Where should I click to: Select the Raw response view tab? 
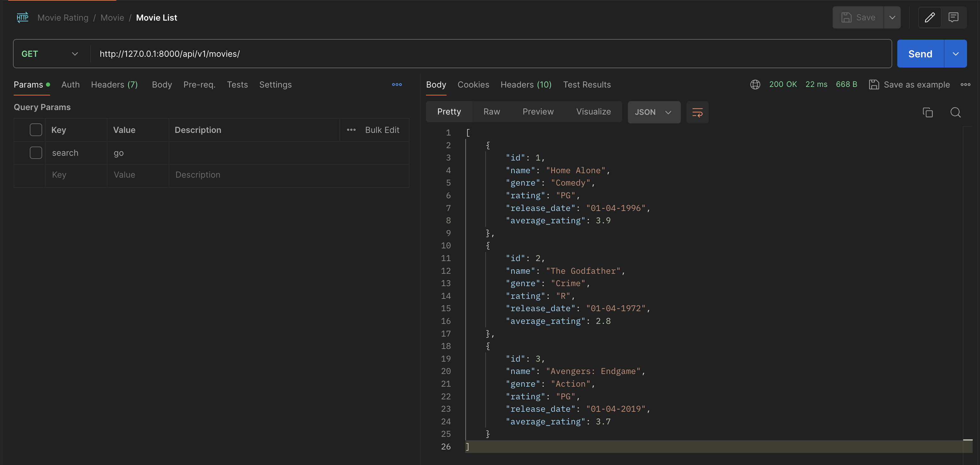[x=492, y=112]
